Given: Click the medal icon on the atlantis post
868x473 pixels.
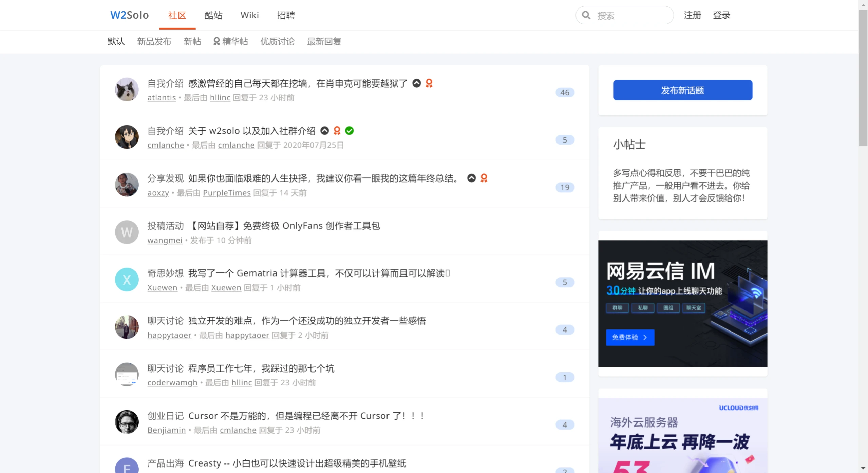Looking at the screenshot, I should tap(429, 83).
